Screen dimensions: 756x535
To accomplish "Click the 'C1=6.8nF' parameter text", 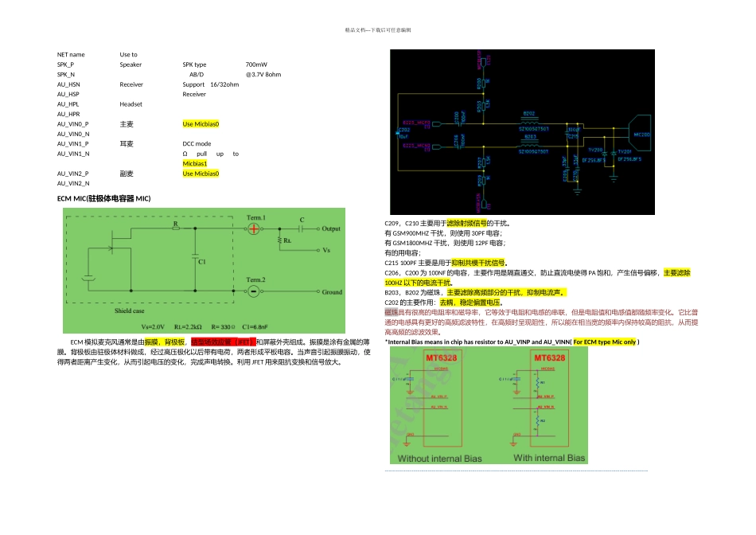I will [255, 326].
